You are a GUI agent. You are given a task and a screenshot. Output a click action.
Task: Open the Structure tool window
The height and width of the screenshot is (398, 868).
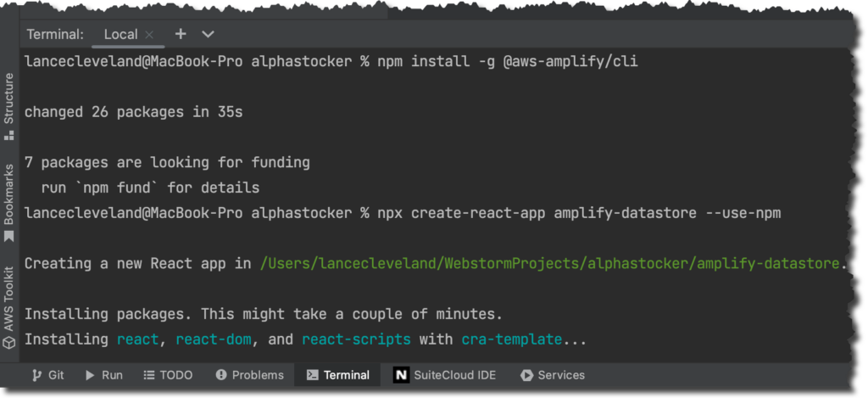(8, 106)
